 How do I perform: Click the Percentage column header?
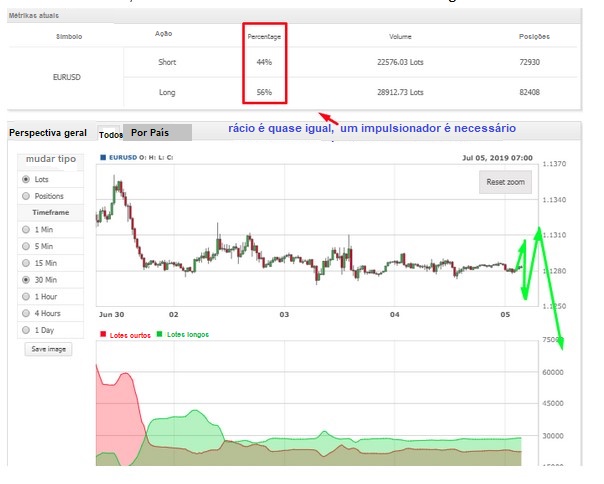coord(264,36)
